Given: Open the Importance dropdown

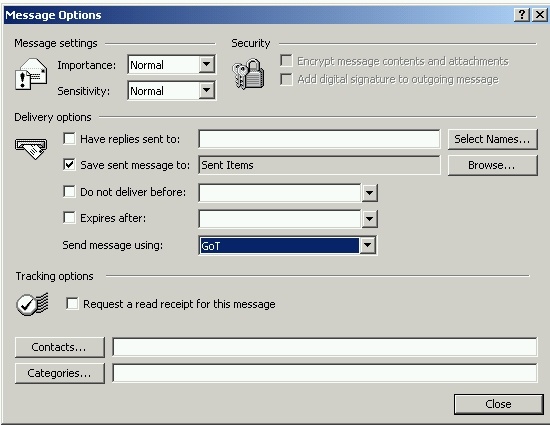Looking at the screenshot, I should (207, 65).
